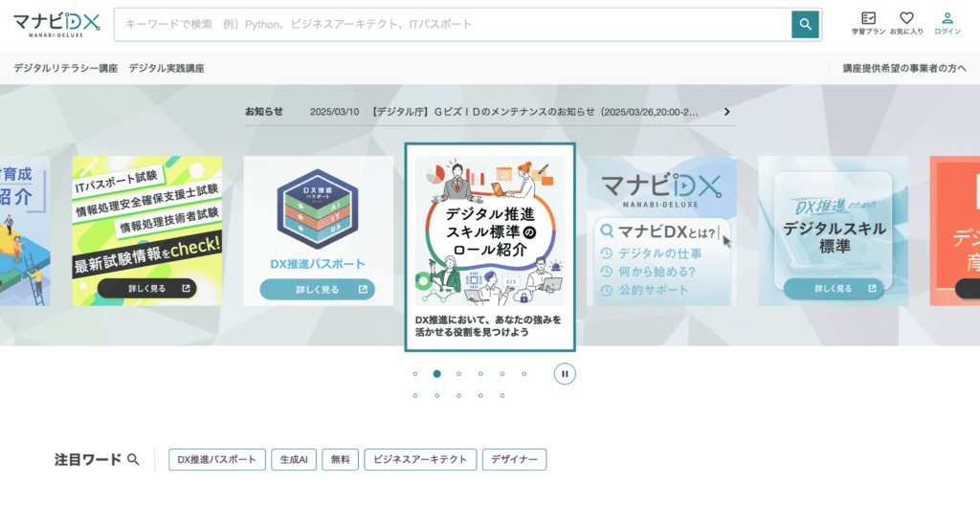Open the GビズID maintenance notice

pos(503,112)
